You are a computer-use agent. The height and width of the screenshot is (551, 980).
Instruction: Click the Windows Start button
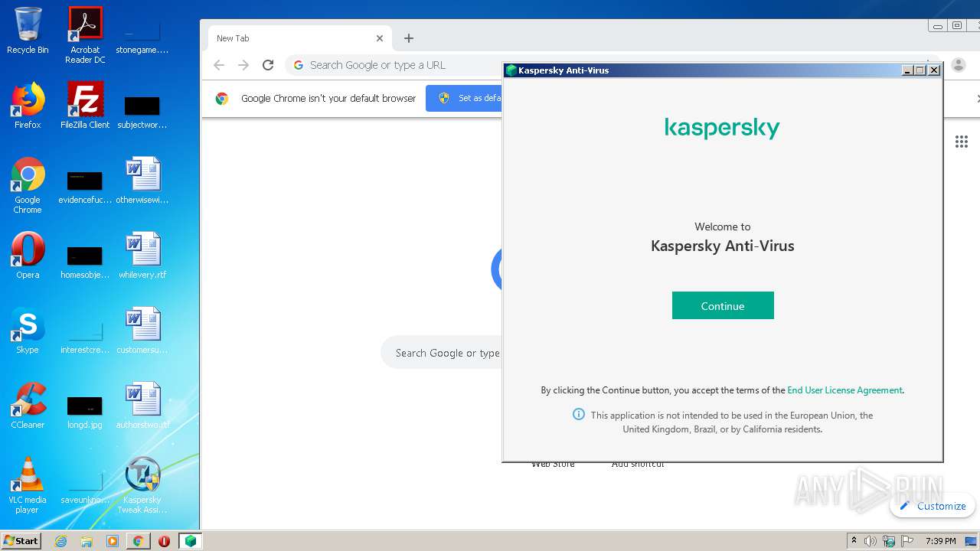(21, 540)
